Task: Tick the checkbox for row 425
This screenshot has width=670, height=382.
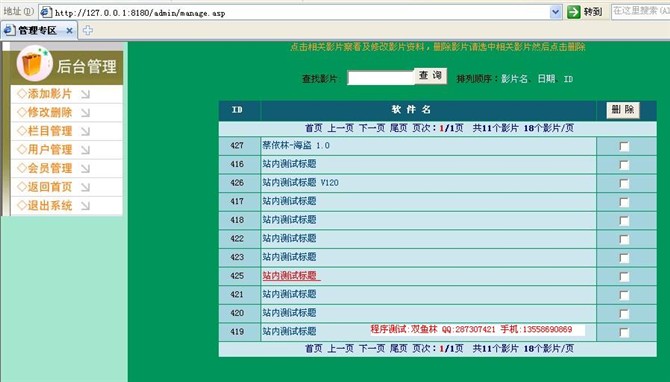Action: pyautogui.click(x=624, y=277)
